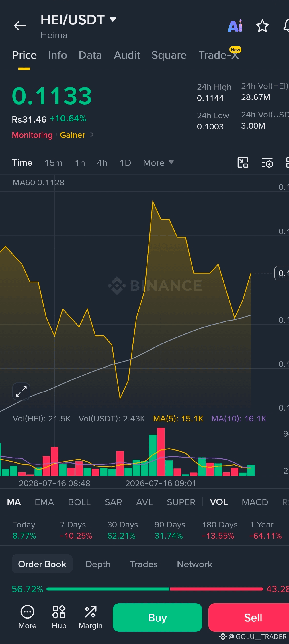The height and width of the screenshot is (644, 289).
Task: Tap the 7 Days -10.25% performance
Action: tap(76, 530)
